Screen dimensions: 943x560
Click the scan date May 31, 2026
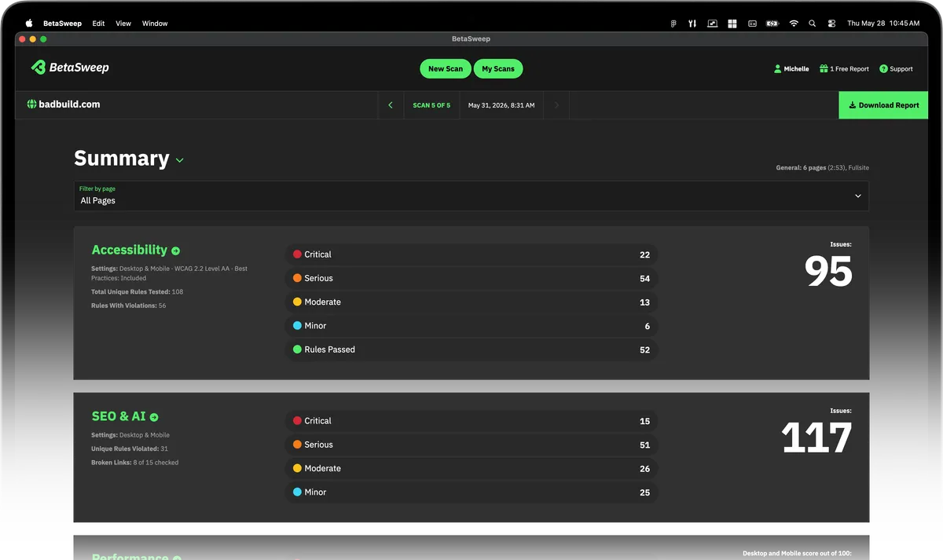(501, 105)
